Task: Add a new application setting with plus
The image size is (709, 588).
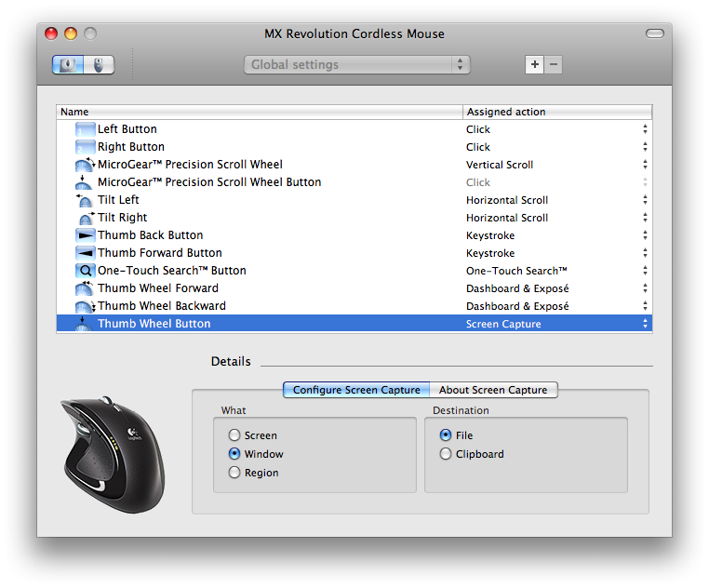Action: (x=534, y=65)
